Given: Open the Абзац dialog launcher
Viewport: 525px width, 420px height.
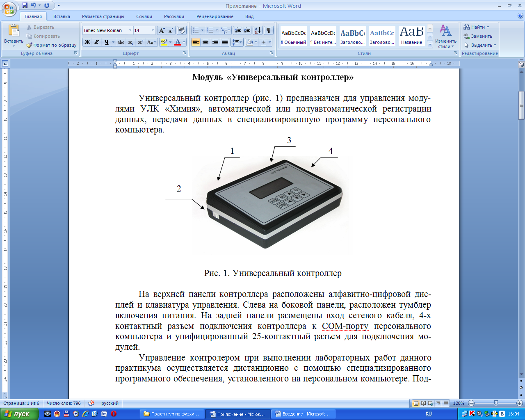Looking at the screenshot, I should [x=272, y=53].
